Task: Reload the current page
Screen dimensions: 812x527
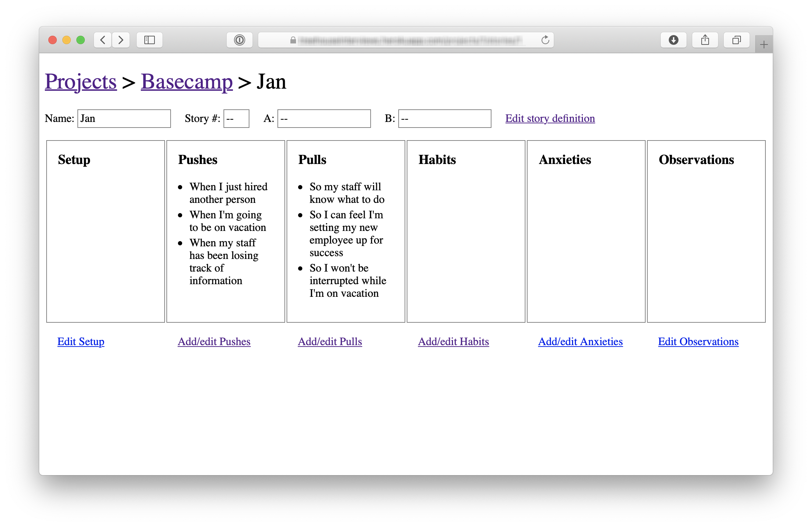Action: 545,40
